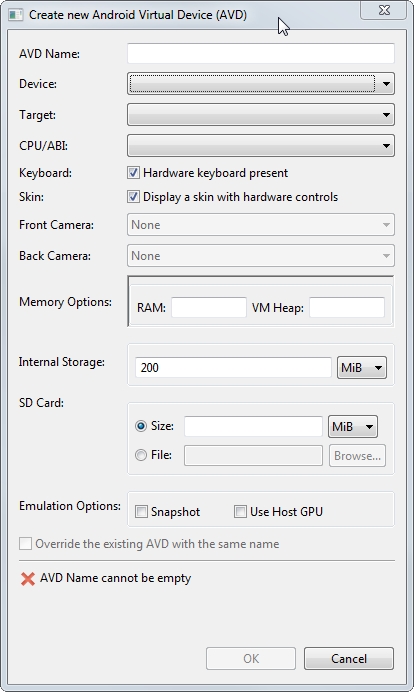Click the VM Heap input field
Screen dimensions: 414x692
346,307
